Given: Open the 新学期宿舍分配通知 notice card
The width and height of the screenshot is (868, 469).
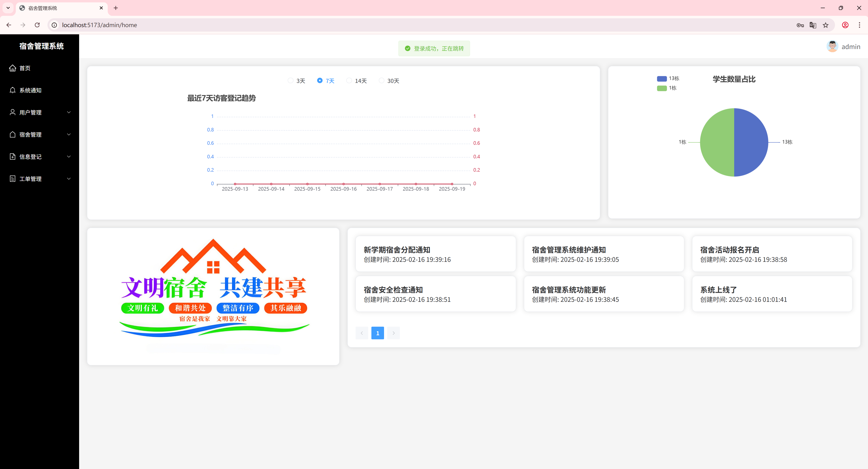Looking at the screenshot, I should 435,254.
